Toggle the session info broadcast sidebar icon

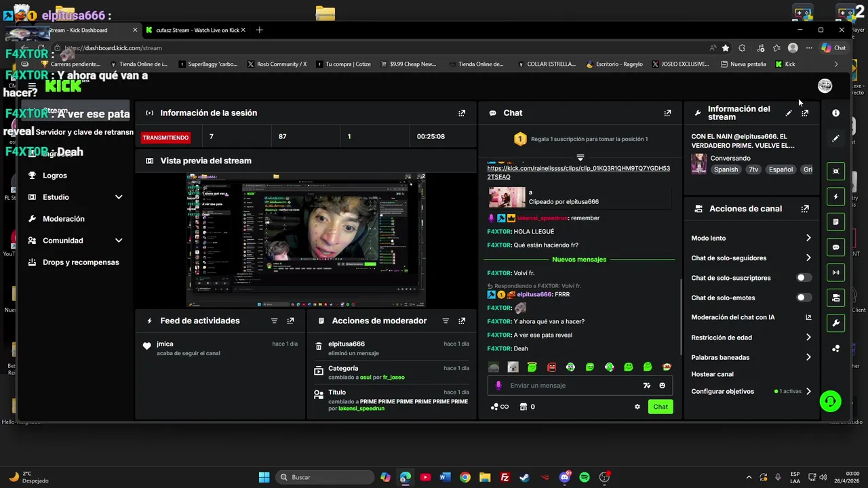[x=835, y=272]
